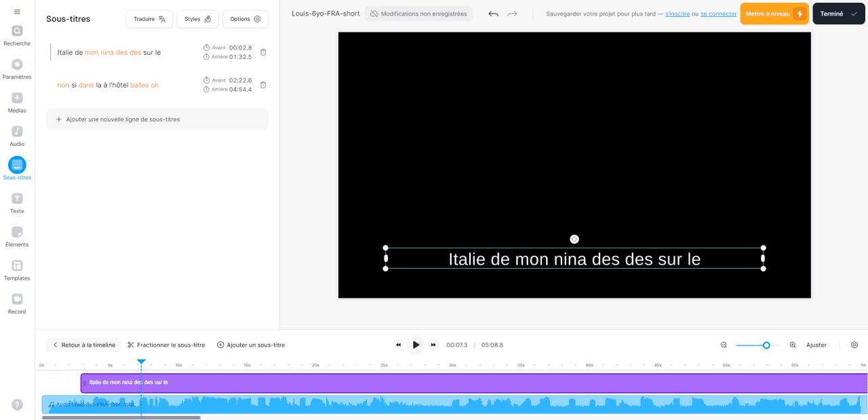Open the Audio panel
The height and width of the screenshot is (420, 868).
(x=17, y=136)
